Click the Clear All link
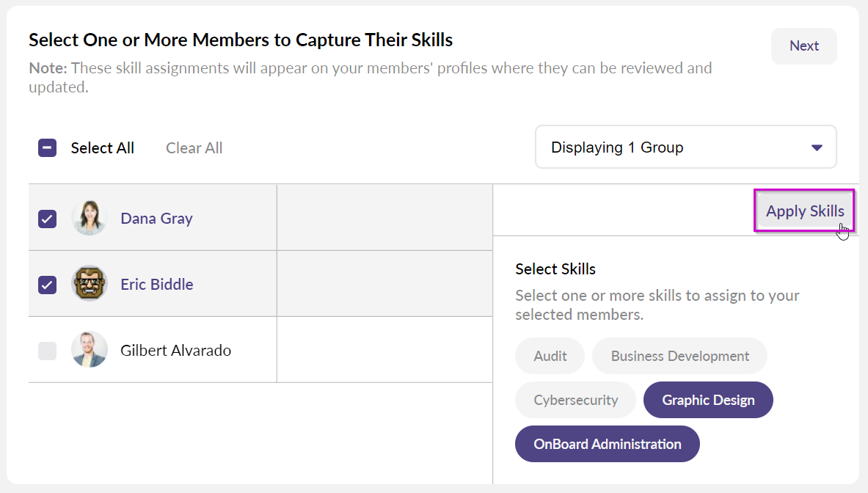This screenshot has height=493, width=868. tap(194, 148)
